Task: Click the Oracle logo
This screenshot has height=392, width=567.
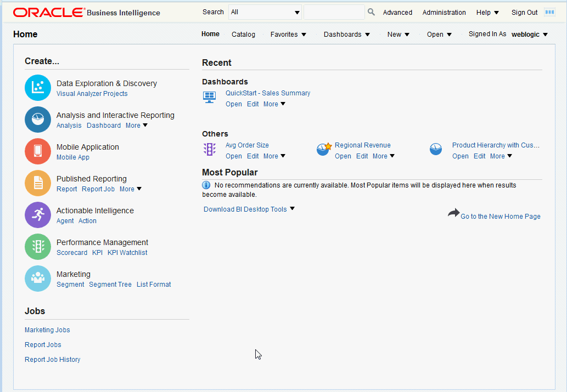Action: (49, 13)
